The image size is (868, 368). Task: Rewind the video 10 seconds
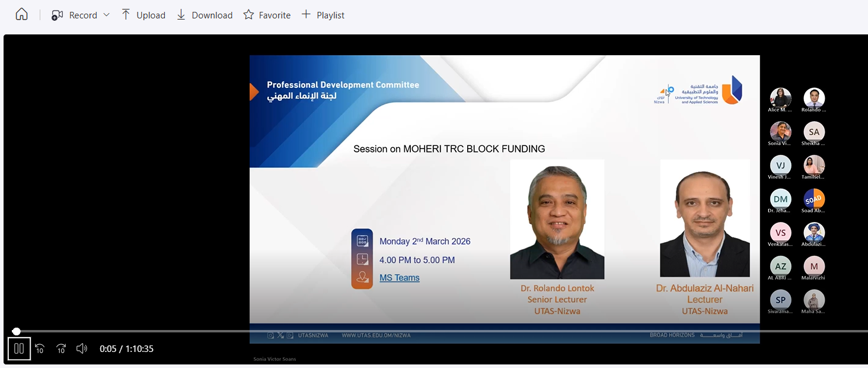[x=40, y=349]
